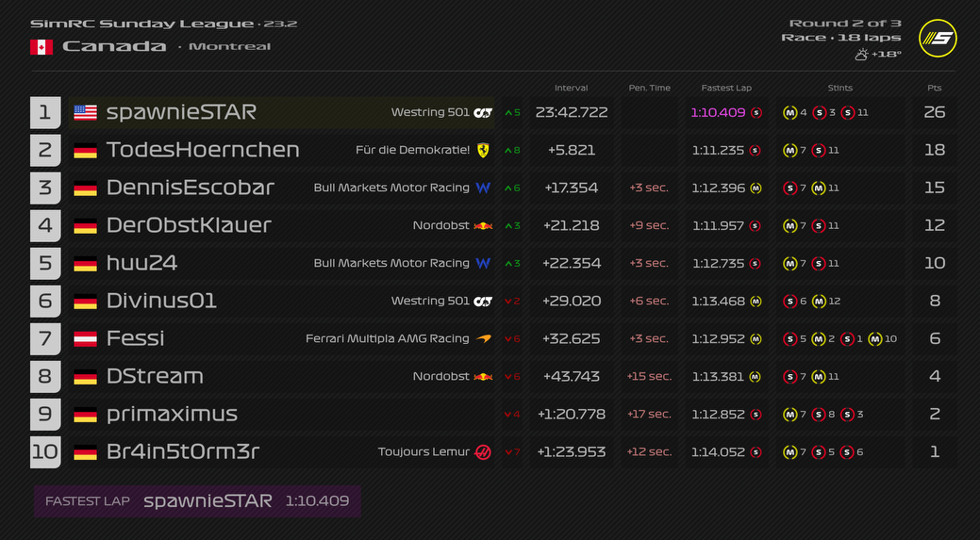The image size is (980, 540).
Task: Select the Interval column header
Action: tap(571, 88)
